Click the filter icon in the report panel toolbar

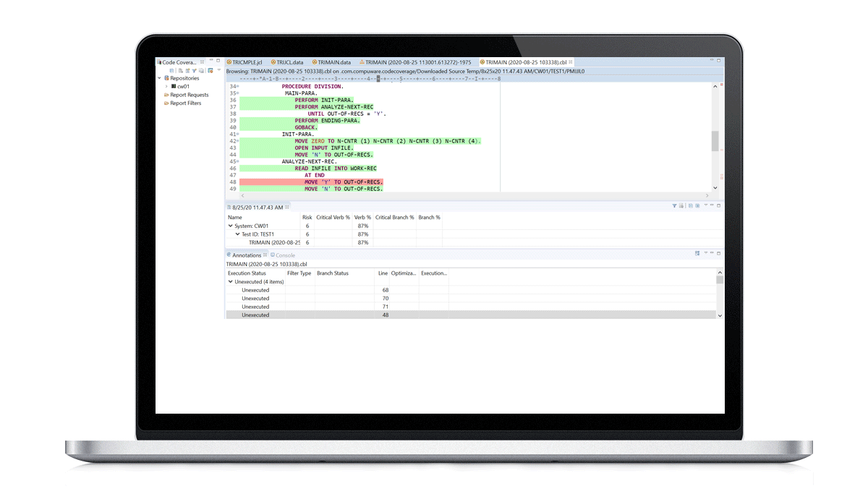tap(674, 206)
